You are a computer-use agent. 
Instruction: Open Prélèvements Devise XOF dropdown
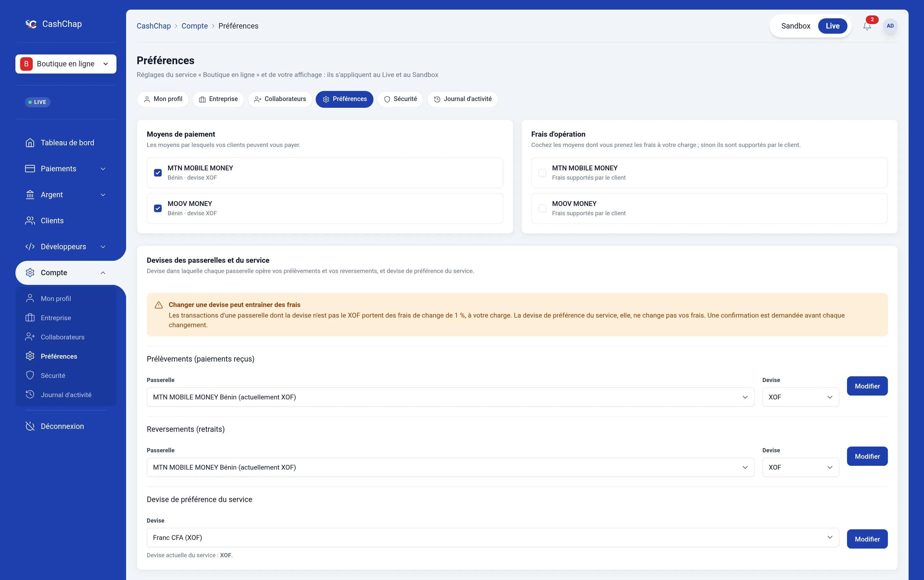click(800, 397)
